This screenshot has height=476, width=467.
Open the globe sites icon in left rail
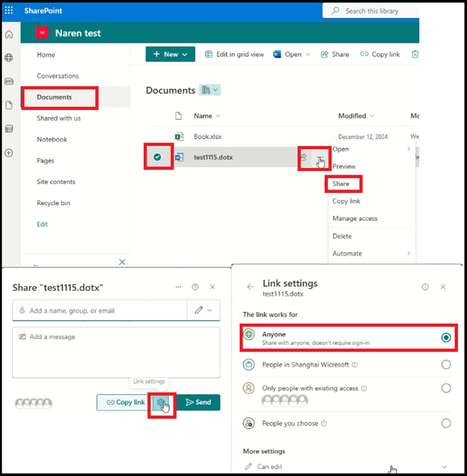(9, 58)
